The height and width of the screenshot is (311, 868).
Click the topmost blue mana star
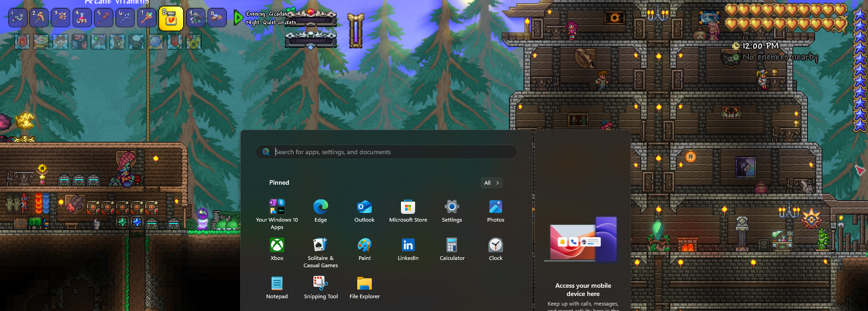tap(860, 14)
